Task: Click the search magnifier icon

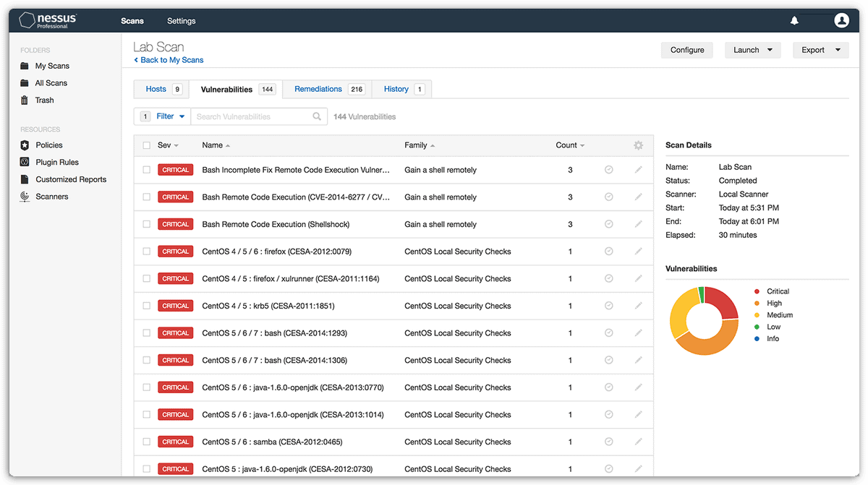Action: click(317, 116)
